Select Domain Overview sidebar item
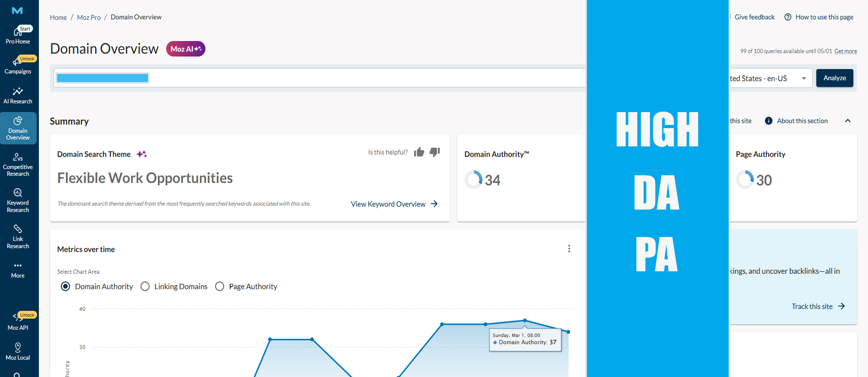This screenshot has width=868, height=377. [x=18, y=128]
